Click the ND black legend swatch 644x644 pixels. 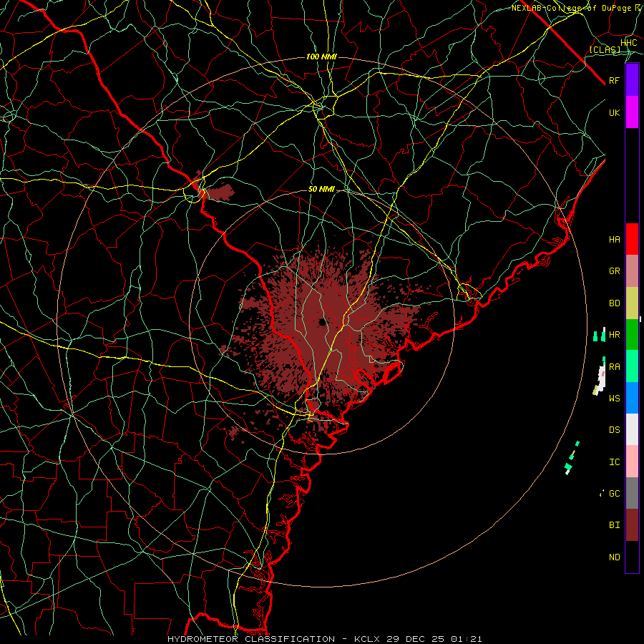632,557
